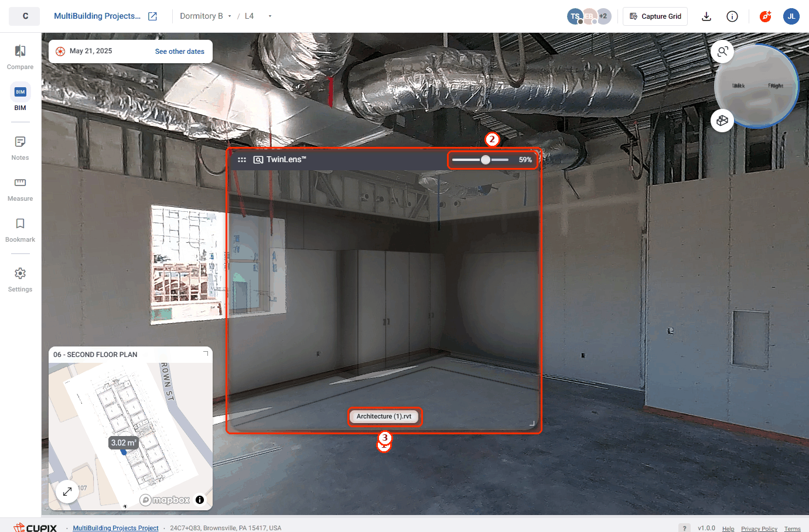
Task: Open the Privacy Policy link
Action: click(x=759, y=528)
